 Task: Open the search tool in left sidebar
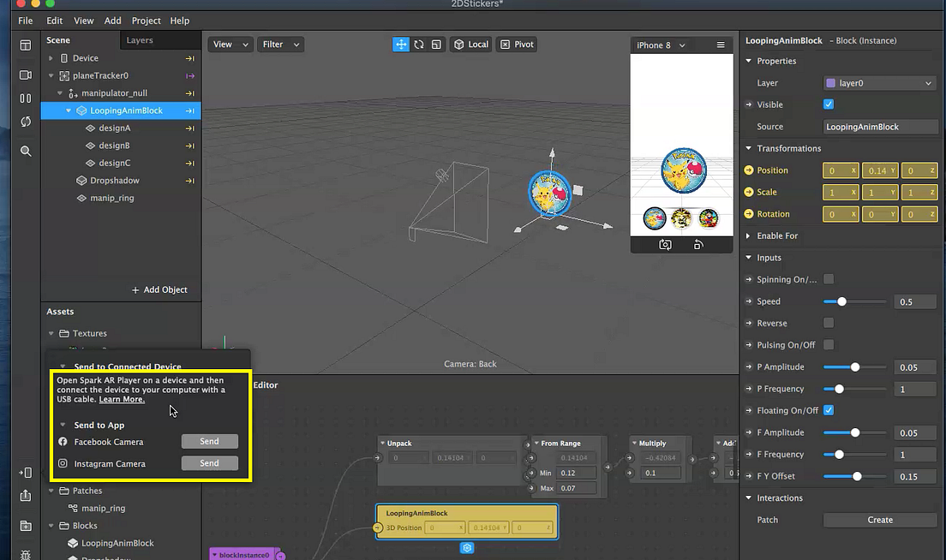pos(25,151)
